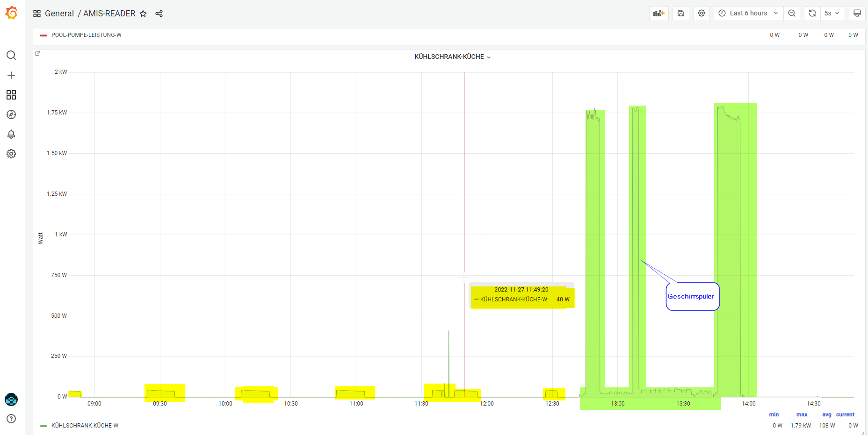Open Configuration gear in sidebar
The height and width of the screenshot is (435, 868).
tap(11, 154)
